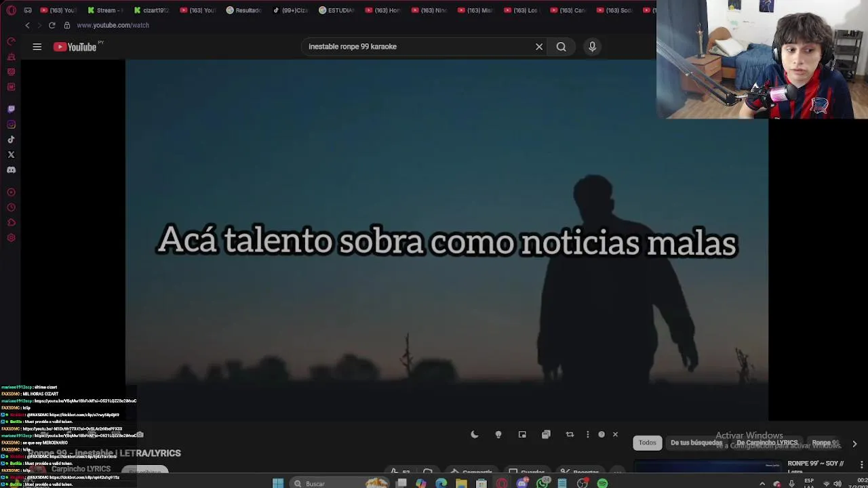Open the YouTube hamburger guide menu
Screen dimensions: 868x488
tap(37, 47)
